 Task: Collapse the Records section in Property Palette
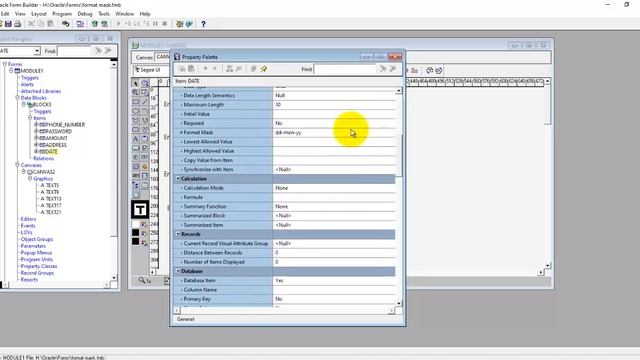[x=178, y=234]
